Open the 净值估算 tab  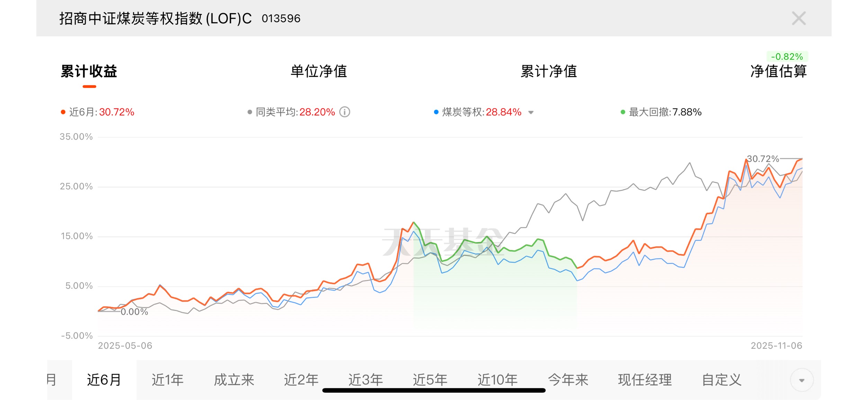(778, 71)
